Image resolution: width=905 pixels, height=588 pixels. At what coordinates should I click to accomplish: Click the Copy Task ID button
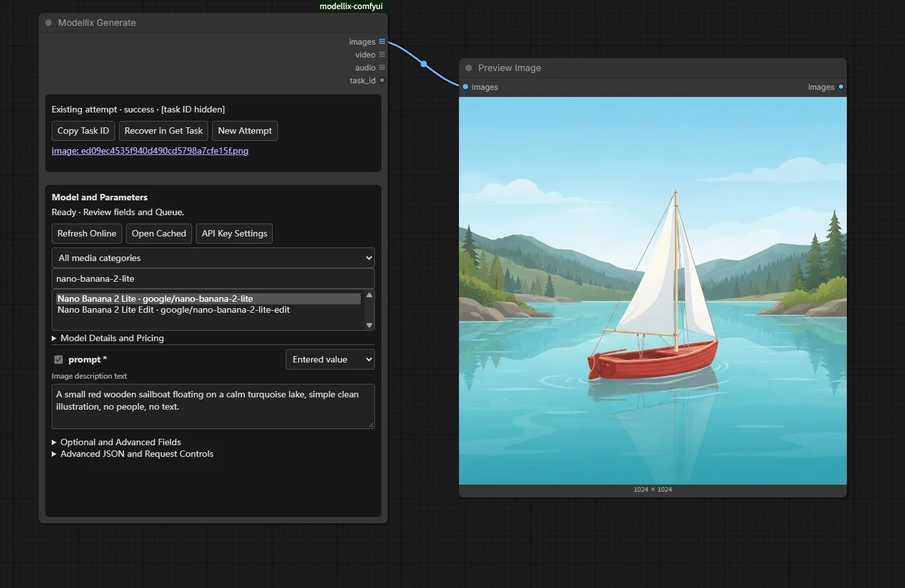83,131
